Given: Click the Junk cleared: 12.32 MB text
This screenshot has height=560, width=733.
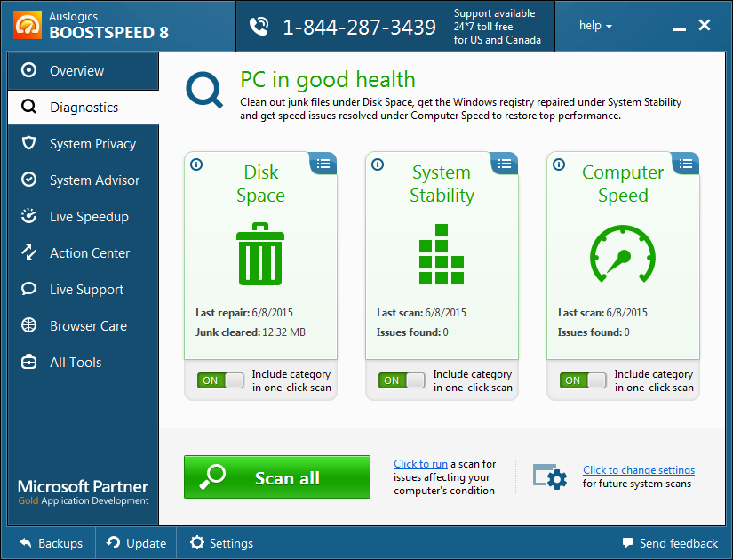Looking at the screenshot, I should (250, 332).
